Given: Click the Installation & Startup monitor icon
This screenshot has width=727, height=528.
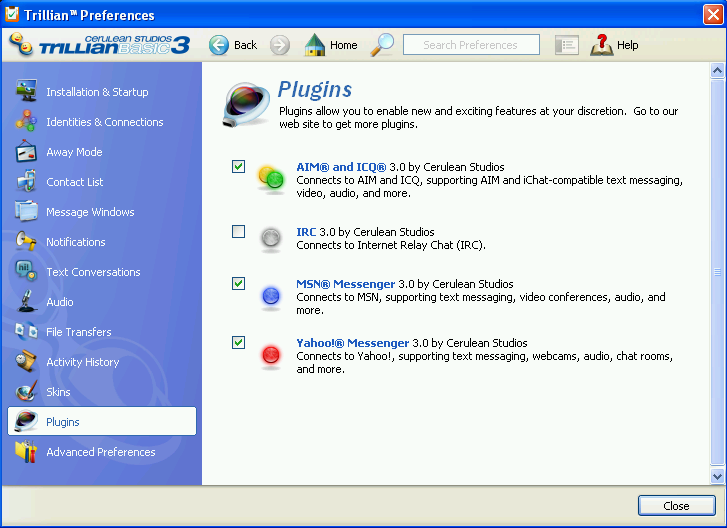Looking at the screenshot, I should click(x=26, y=91).
